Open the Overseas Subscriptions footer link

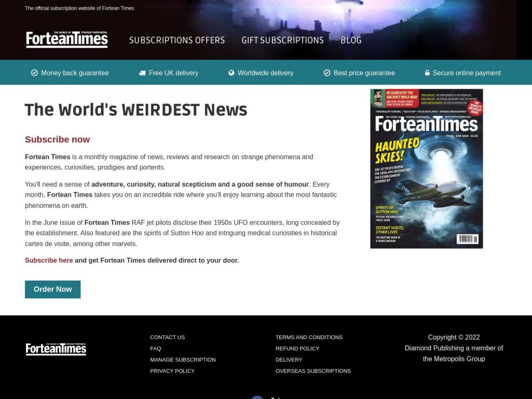click(313, 371)
